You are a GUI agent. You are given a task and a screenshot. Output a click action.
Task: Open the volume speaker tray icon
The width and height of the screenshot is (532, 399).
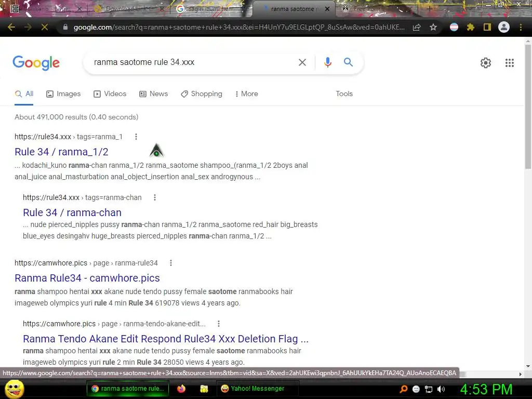point(441,389)
